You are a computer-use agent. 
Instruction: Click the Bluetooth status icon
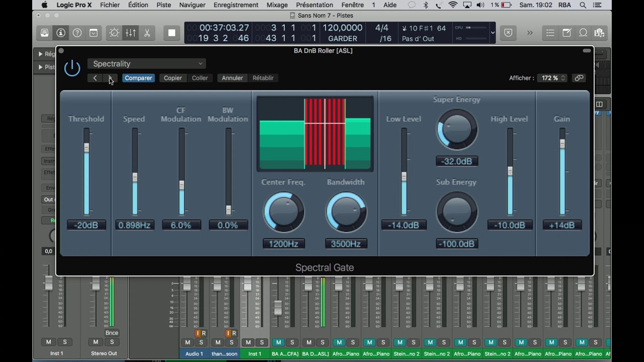coord(426,5)
